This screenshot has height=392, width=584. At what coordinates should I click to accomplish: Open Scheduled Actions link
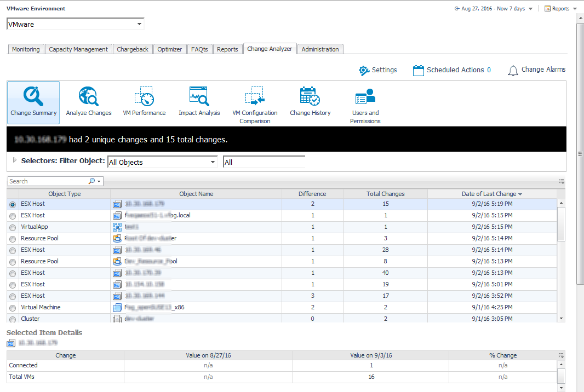(x=455, y=70)
